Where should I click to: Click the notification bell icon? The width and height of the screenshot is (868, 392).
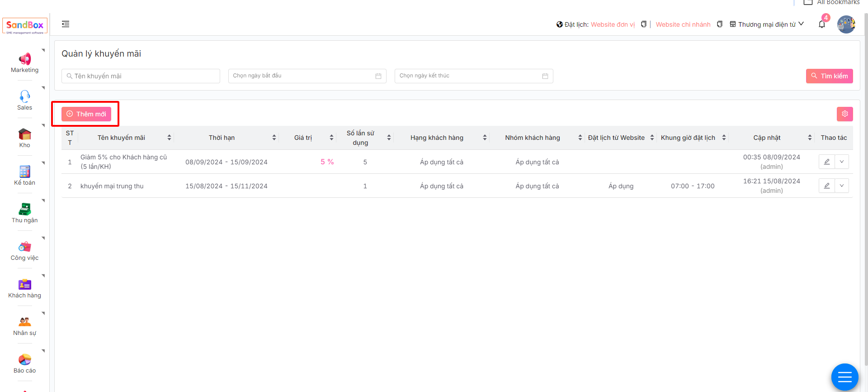click(x=821, y=24)
